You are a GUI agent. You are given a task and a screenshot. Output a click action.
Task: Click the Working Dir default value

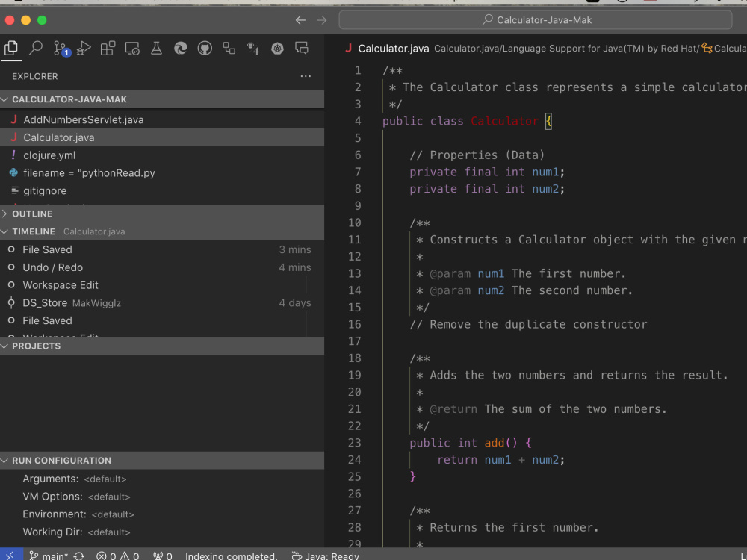click(x=109, y=532)
